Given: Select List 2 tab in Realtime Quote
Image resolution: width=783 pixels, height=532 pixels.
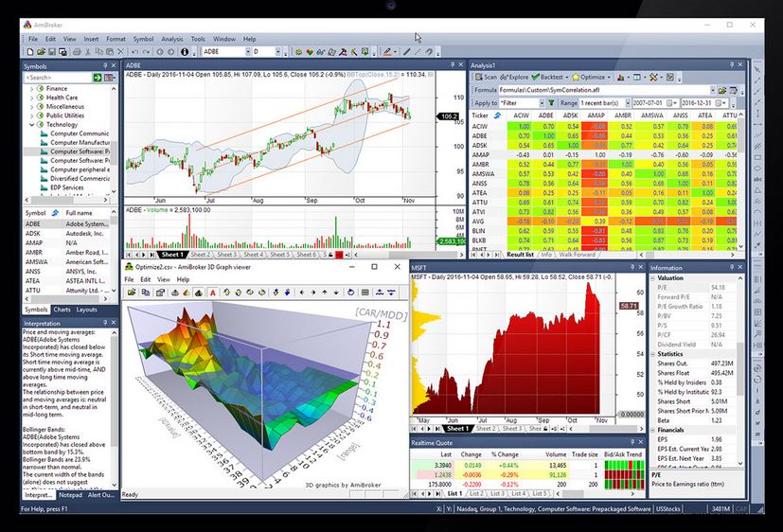Looking at the screenshot, I should click(x=476, y=493).
